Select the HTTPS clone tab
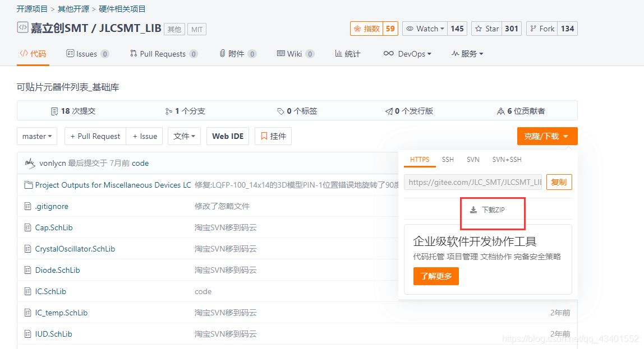The image size is (644, 349). coord(420,160)
